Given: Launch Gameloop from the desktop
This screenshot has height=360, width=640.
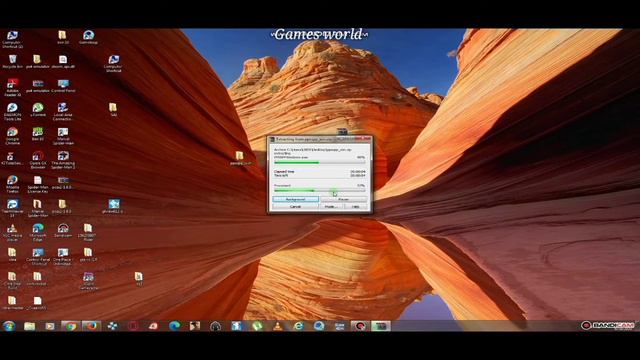Looking at the screenshot, I should 89,38.
